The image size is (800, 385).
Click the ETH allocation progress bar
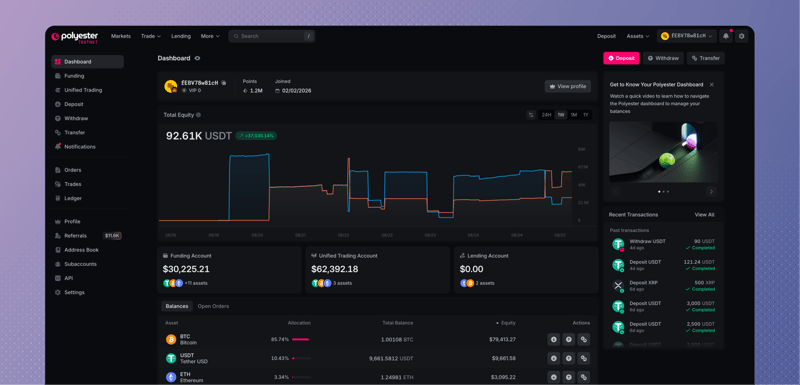[301, 377]
